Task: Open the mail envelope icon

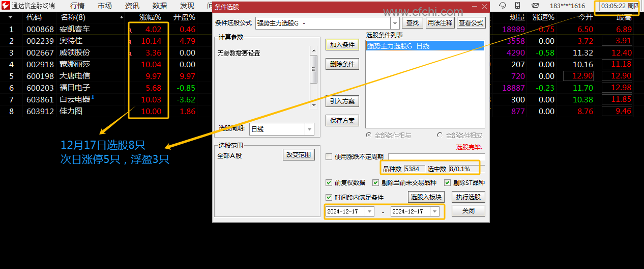Action: click(x=535, y=6)
